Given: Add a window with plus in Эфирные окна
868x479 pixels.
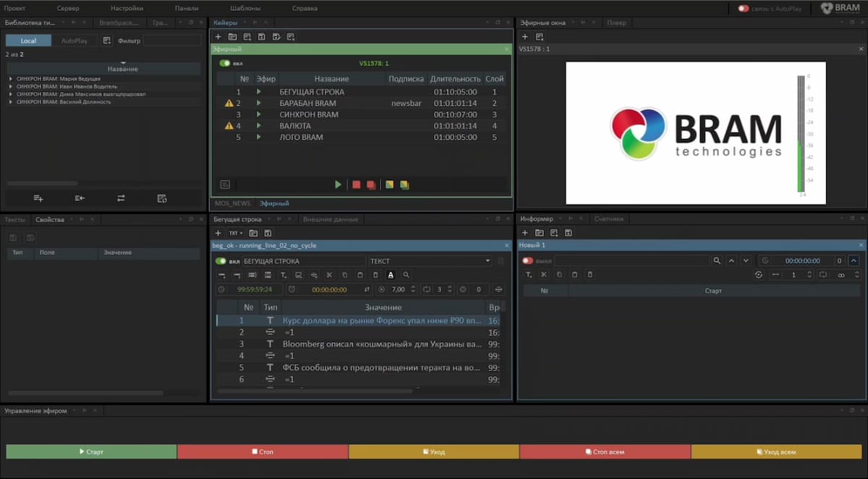Looking at the screenshot, I should click(524, 36).
